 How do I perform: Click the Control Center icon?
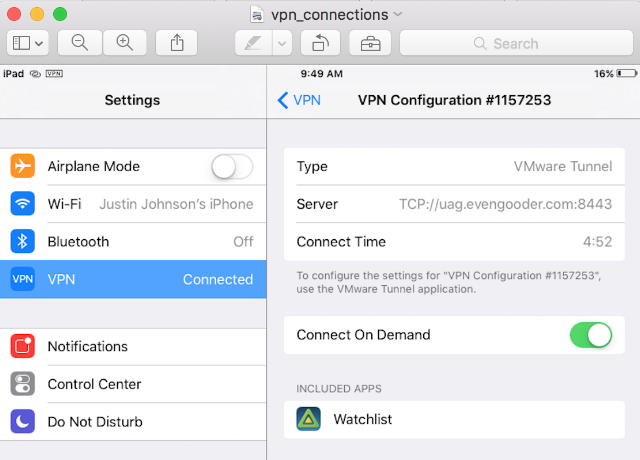coord(23,384)
